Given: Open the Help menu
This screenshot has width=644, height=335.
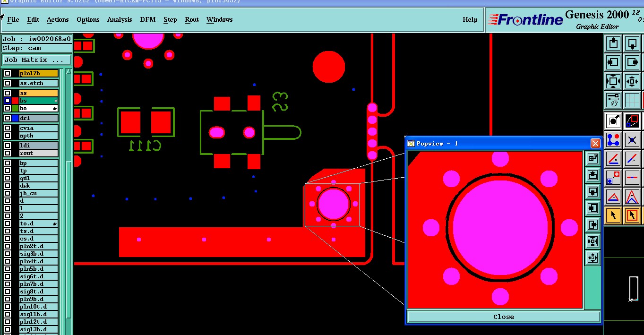Looking at the screenshot, I should (470, 19).
